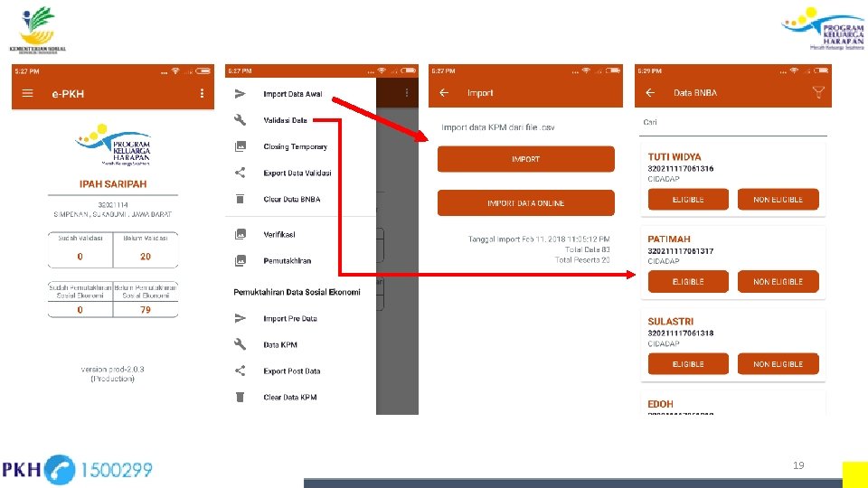Select Clear Data BNBA menu entry
The image size is (868, 488).
point(292,199)
